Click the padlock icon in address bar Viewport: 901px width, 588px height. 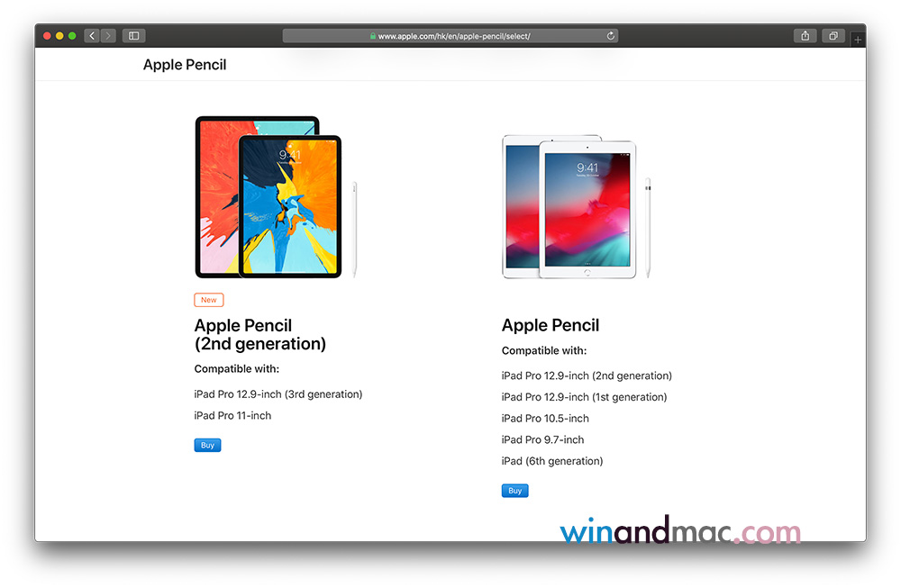(x=373, y=36)
